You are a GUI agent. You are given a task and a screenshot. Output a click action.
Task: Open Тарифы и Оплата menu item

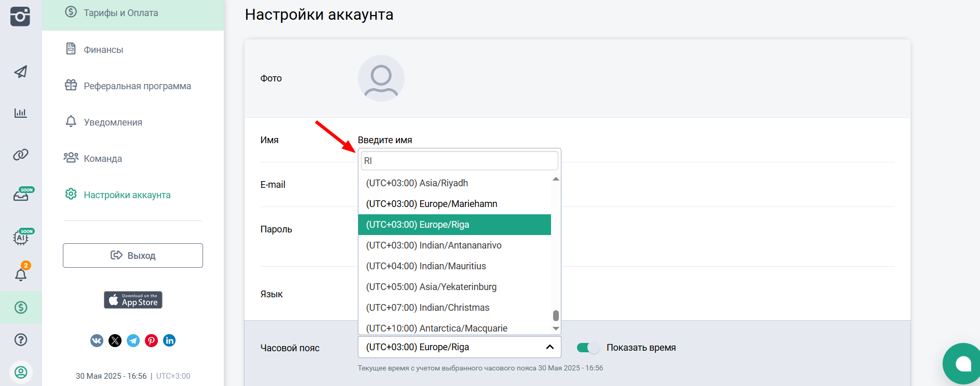pyautogui.click(x=120, y=13)
